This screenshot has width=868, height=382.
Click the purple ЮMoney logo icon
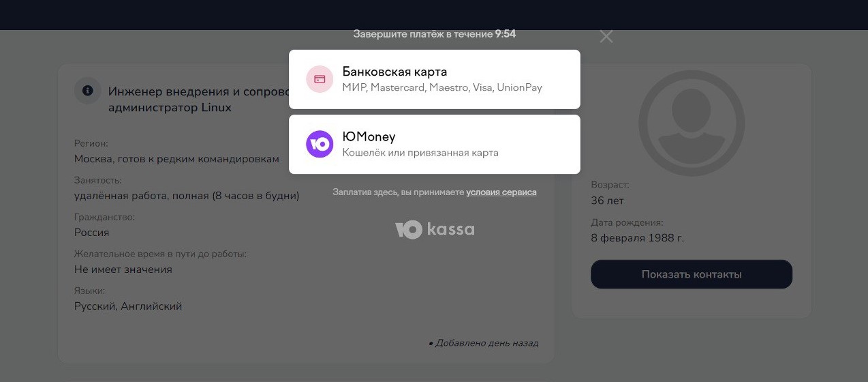pos(320,144)
